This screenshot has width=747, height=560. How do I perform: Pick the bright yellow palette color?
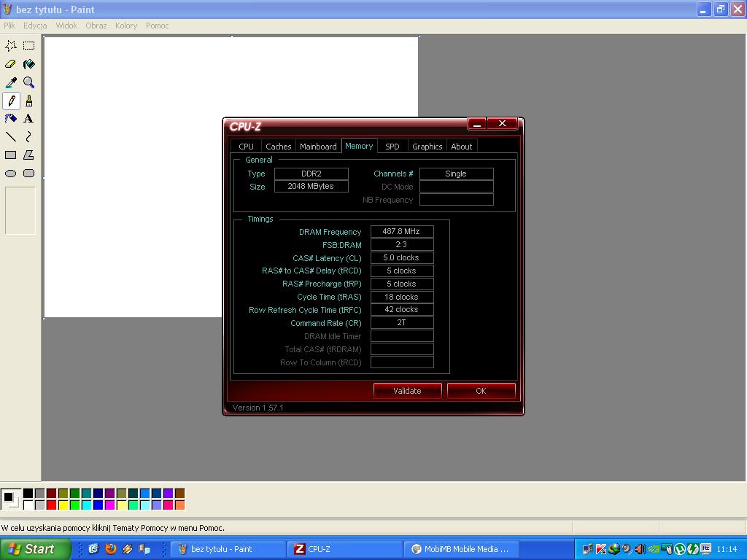tap(63, 505)
